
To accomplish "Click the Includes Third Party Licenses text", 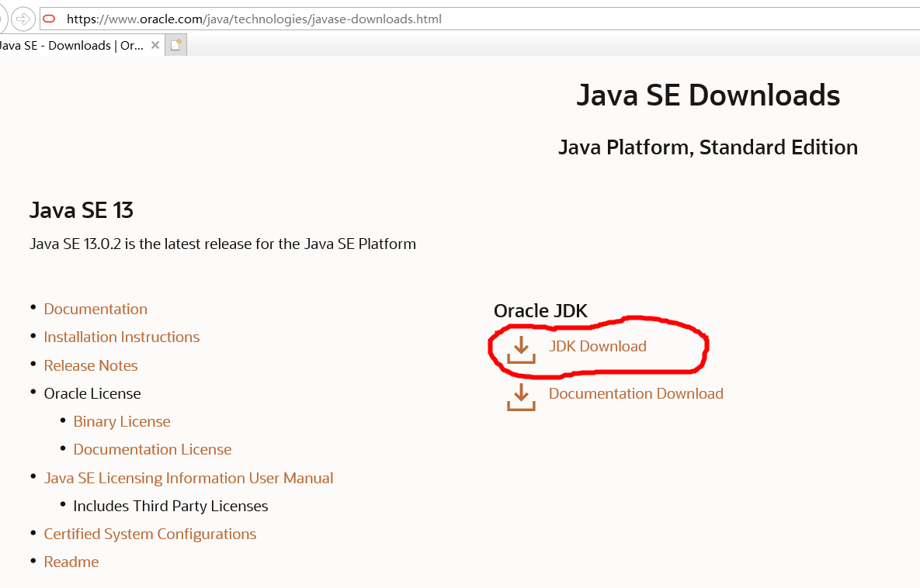I will pyautogui.click(x=170, y=506).
